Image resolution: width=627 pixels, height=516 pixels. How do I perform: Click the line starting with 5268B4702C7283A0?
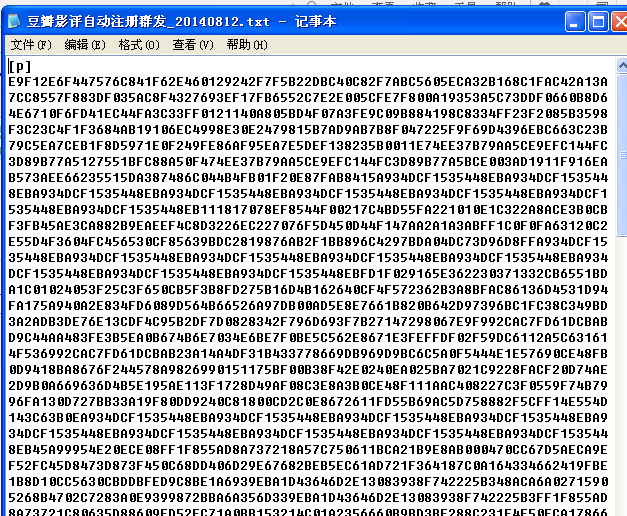click(308, 498)
